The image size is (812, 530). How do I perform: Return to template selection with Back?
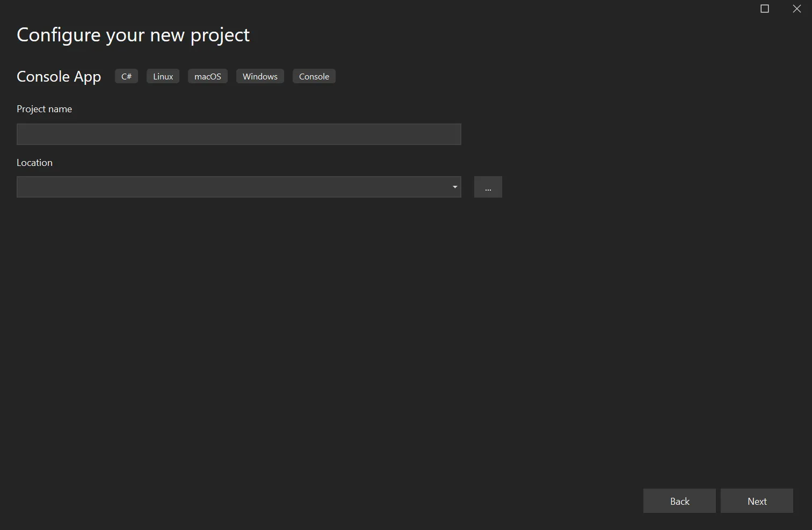click(679, 501)
